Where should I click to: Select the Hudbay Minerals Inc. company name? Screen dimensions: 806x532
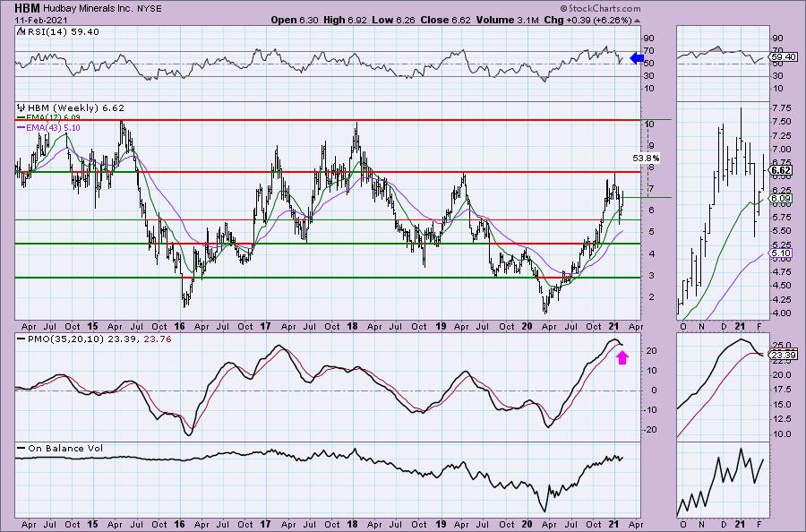[88, 9]
